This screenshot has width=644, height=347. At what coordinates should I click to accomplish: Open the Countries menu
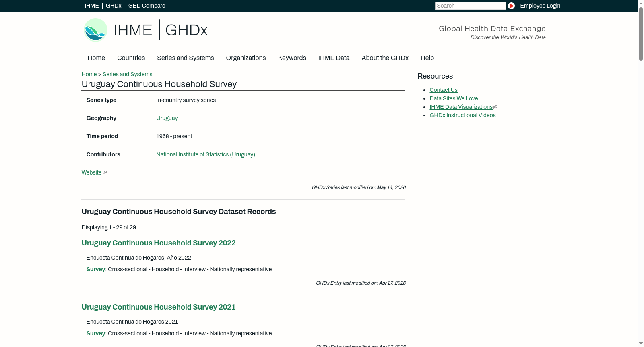point(131,58)
